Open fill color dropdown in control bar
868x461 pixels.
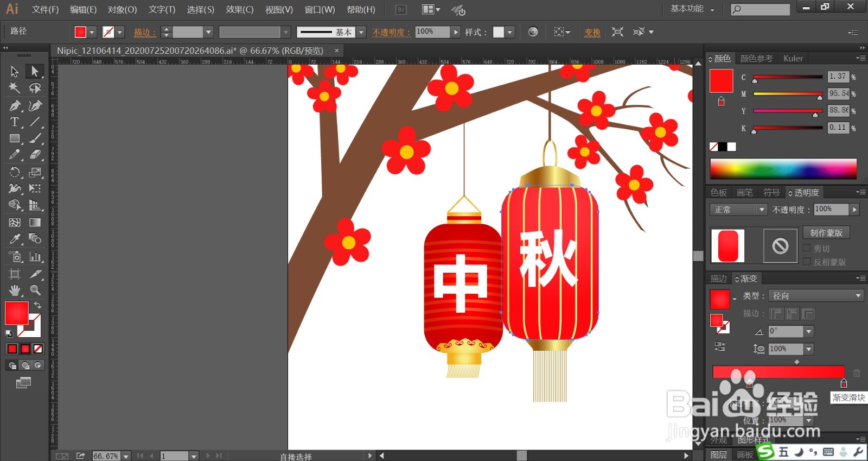point(92,32)
